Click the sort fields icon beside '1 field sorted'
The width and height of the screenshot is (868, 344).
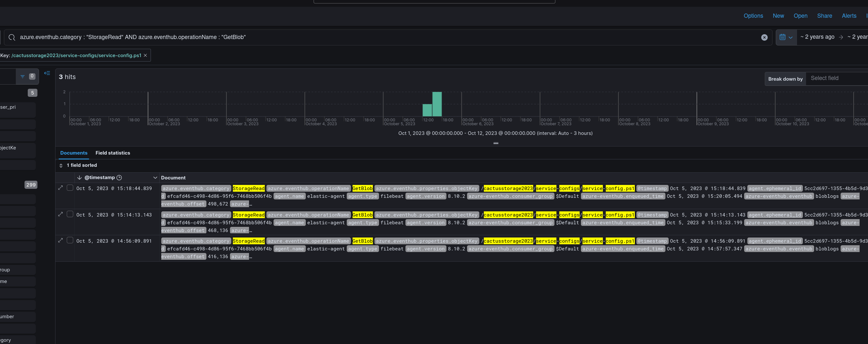point(61,166)
